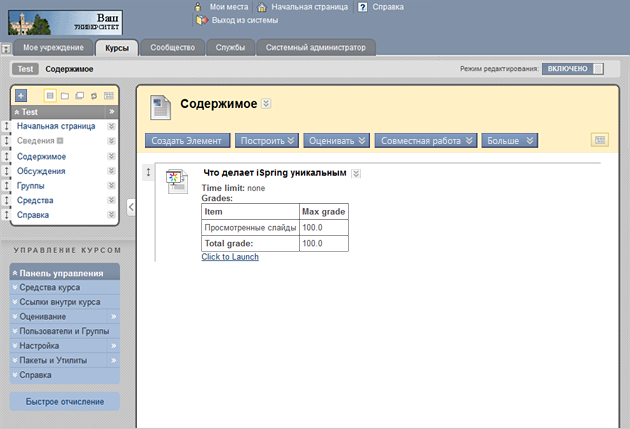Viewport: 630px width, 429px height.
Task: Click the add menu item plus icon
Action: (21, 96)
